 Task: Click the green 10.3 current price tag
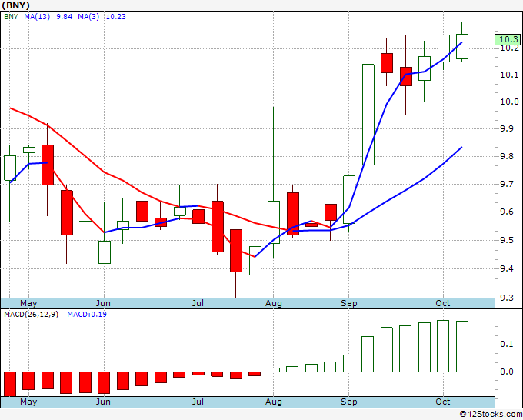coord(508,39)
